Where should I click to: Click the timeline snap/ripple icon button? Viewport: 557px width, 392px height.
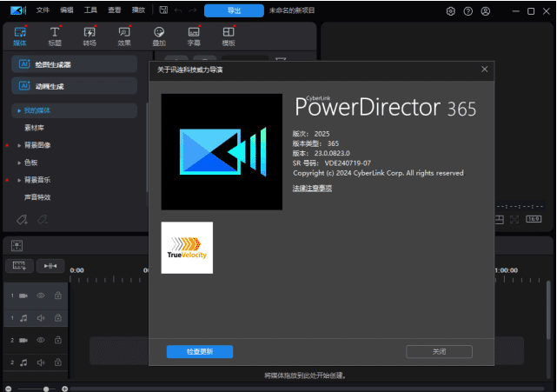pos(50,266)
